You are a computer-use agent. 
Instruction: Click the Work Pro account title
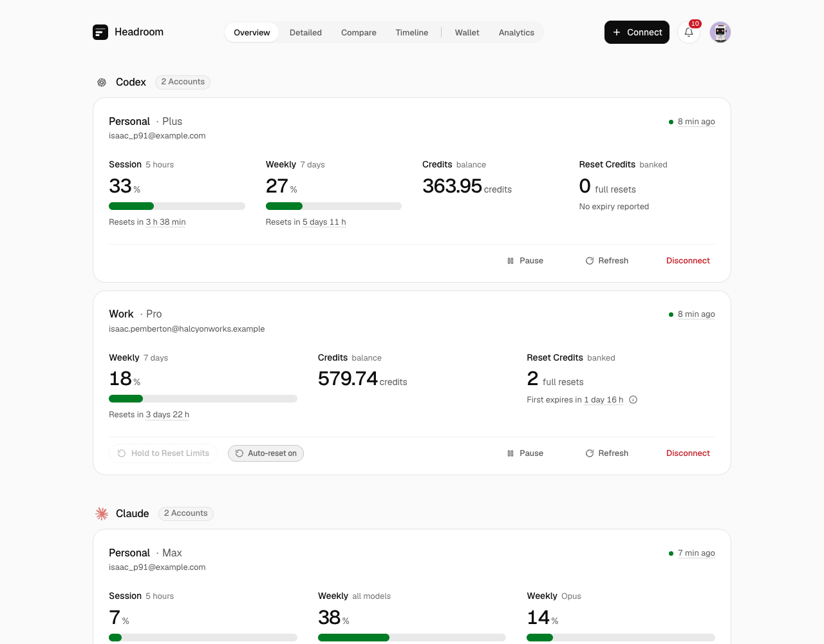click(x=135, y=314)
